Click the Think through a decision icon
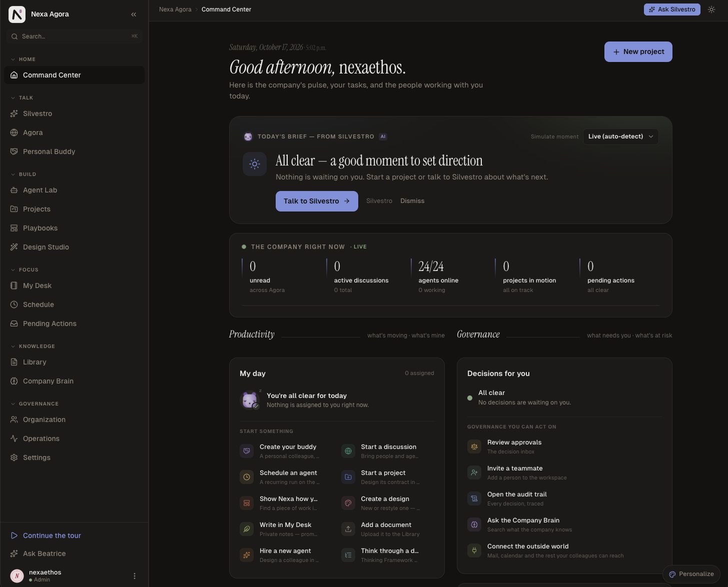The image size is (728, 587). click(x=348, y=555)
